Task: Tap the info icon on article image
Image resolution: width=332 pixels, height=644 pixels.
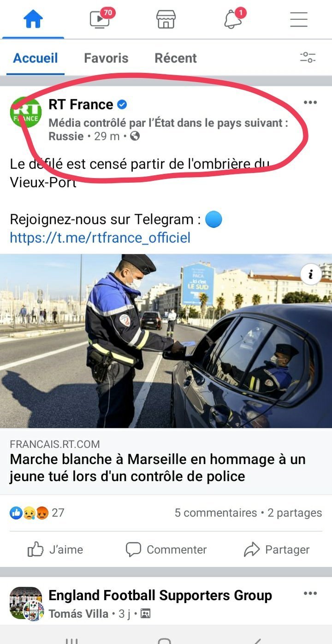Action: click(x=311, y=275)
